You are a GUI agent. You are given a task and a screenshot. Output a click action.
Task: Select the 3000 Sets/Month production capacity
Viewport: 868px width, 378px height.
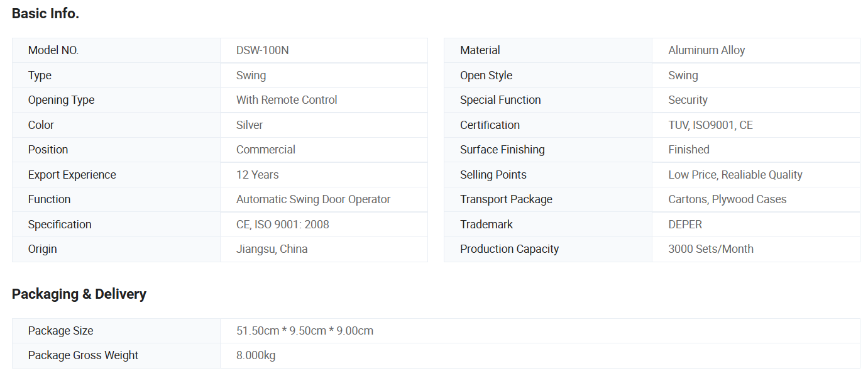[710, 249]
